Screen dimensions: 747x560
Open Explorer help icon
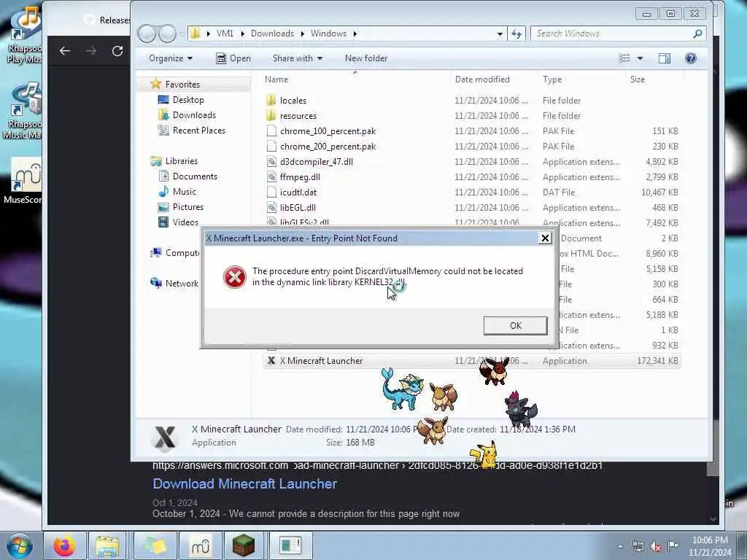tap(690, 58)
